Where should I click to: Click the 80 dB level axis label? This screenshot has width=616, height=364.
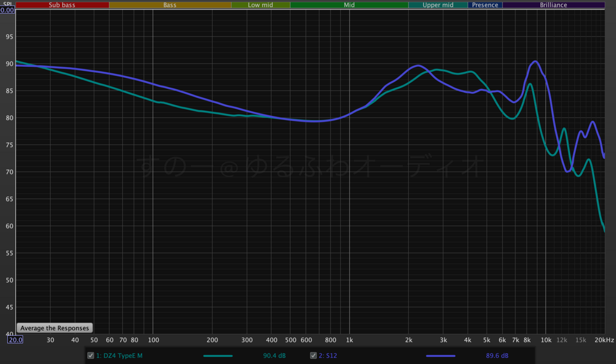click(9, 118)
